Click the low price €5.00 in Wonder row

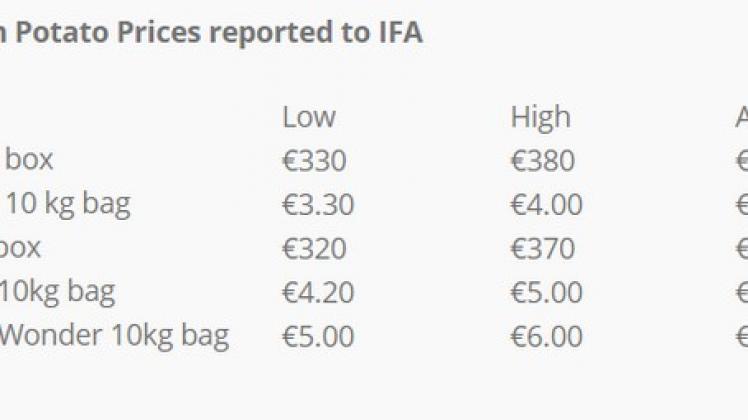[x=318, y=336]
